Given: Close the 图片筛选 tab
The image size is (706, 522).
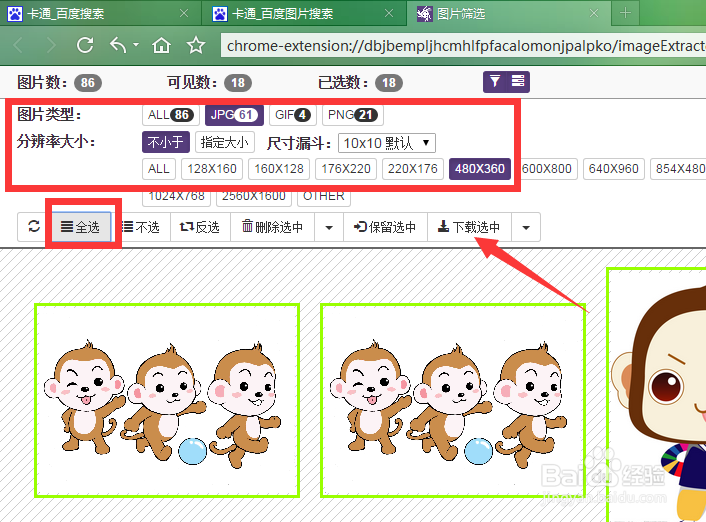Looking at the screenshot, I should 594,14.
